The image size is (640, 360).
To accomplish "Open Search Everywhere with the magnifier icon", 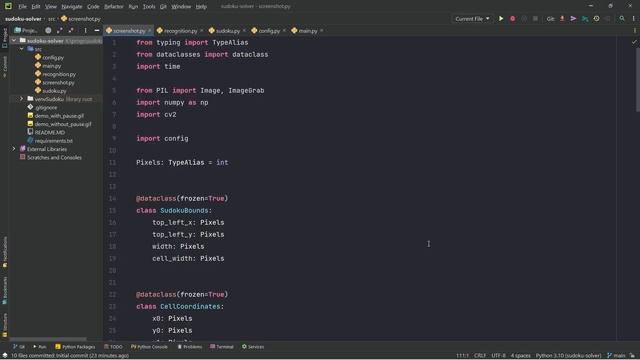I will click(622, 19).
